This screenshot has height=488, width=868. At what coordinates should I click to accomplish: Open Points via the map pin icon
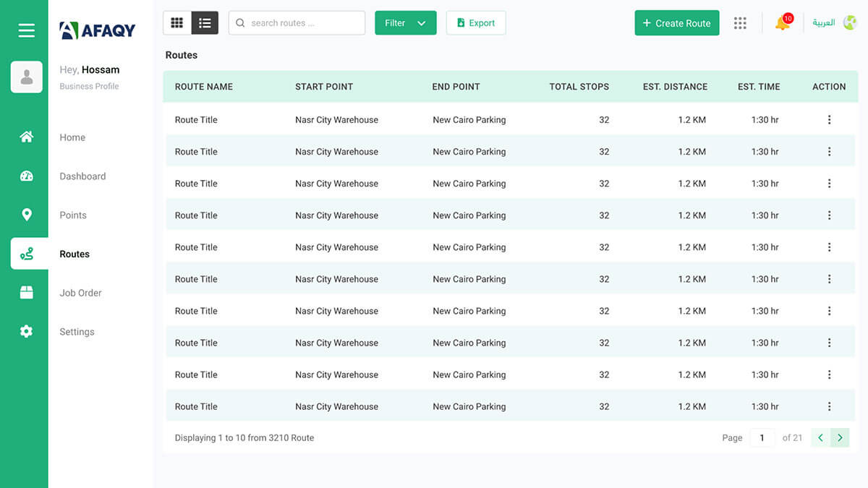point(26,215)
